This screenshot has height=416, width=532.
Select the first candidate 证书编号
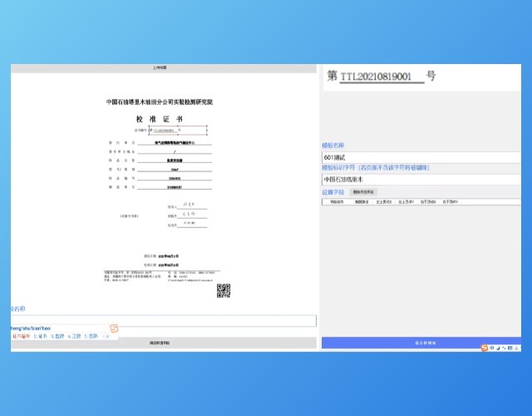pos(20,336)
